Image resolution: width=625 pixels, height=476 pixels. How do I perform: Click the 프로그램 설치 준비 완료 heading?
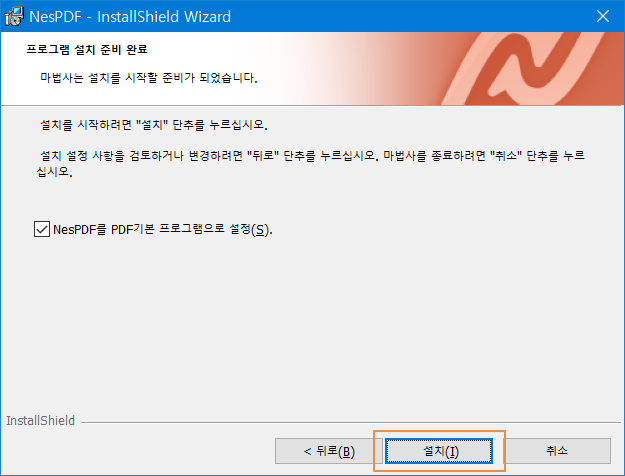(x=87, y=49)
